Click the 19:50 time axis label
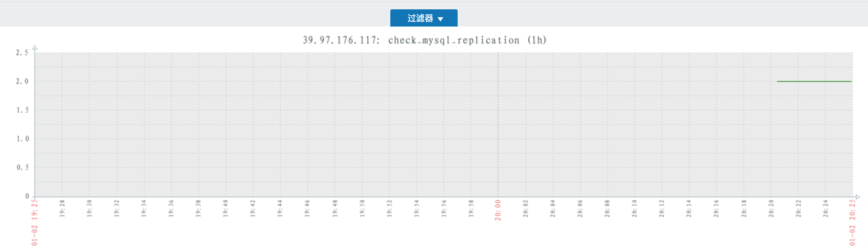The height and width of the screenshot is (249, 868). [362, 208]
